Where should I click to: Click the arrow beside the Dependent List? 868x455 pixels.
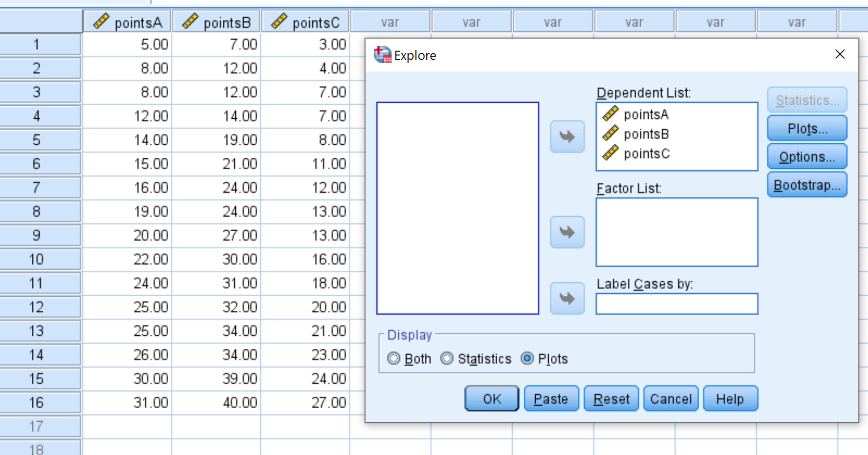coord(567,137)
